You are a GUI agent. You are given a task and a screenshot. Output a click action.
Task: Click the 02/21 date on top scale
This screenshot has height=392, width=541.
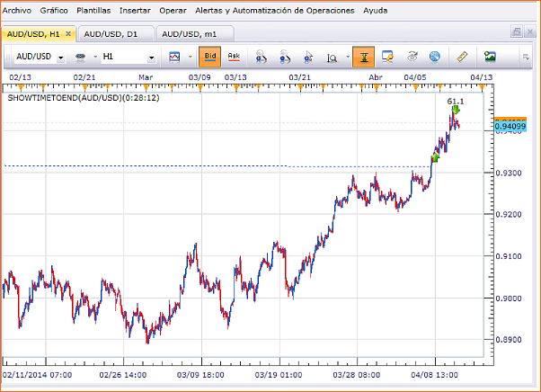(84, 77)
